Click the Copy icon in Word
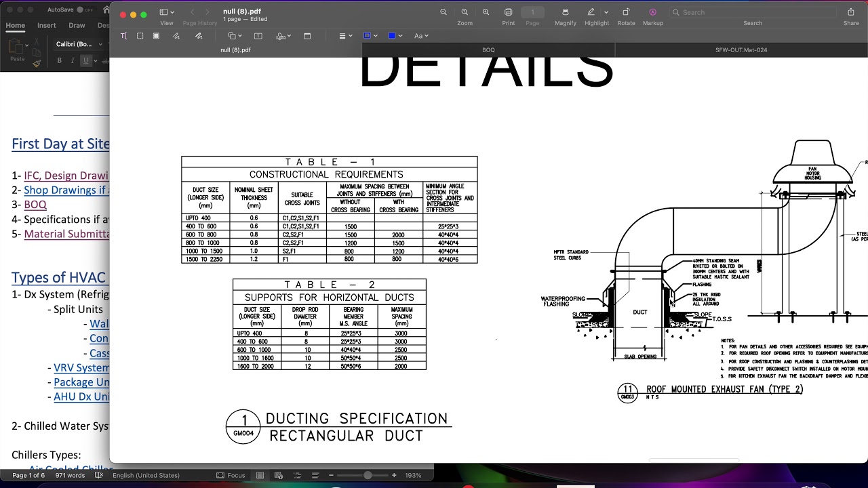 coord(37,53)
